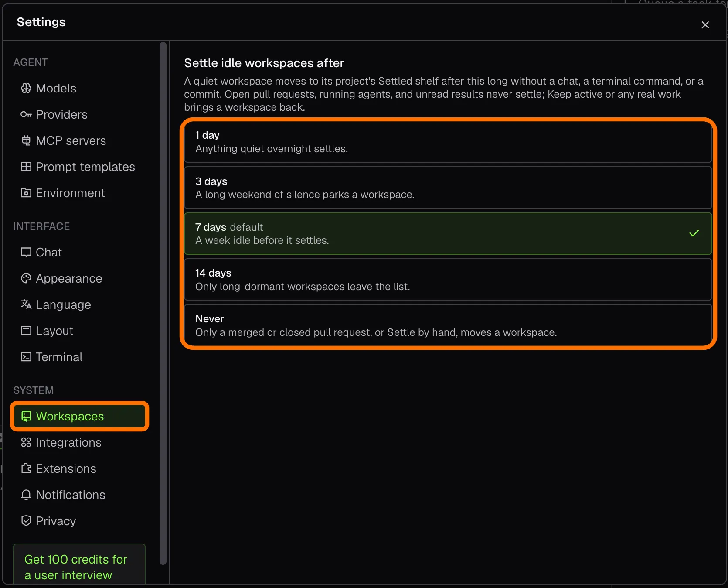Viewport: 728px width, 588px height.
Task: Click the Models brain icon
Action: click(26, 88)
